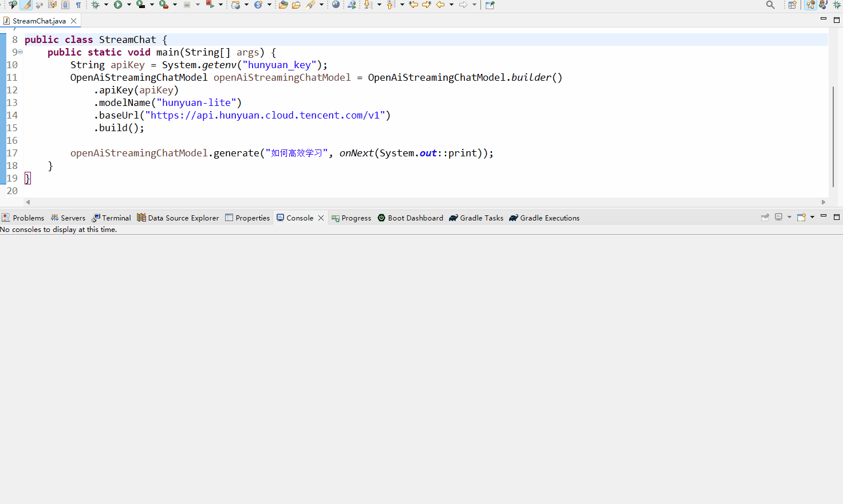Toggle Mark Occurrences highlighter in toolbar

[26, 5]
